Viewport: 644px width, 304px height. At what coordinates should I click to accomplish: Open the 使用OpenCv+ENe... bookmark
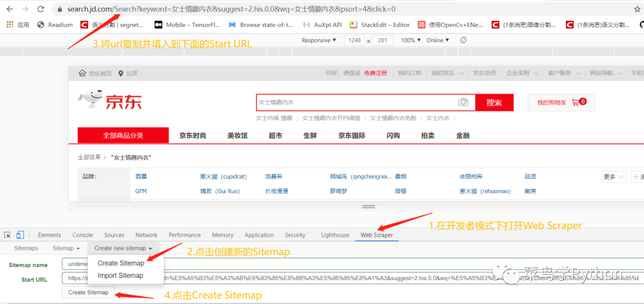(450, 24)
